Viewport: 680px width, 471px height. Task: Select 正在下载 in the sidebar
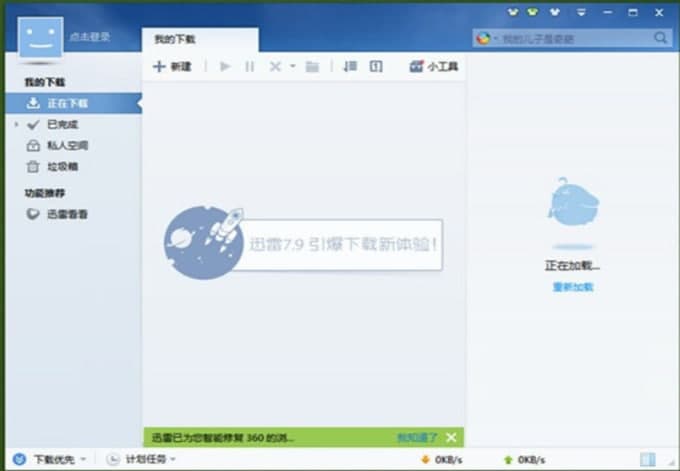(x=74, y=103)
